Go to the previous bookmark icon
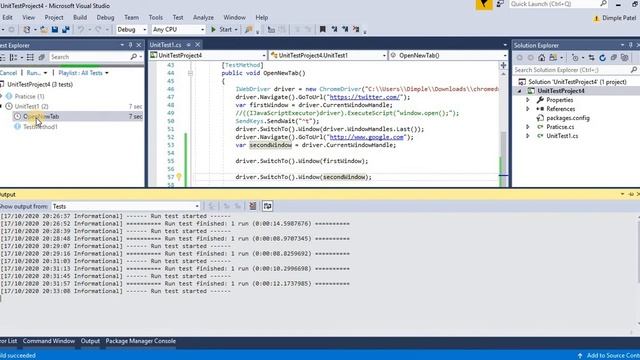This screenshot has height=360, width=640. 334,29
